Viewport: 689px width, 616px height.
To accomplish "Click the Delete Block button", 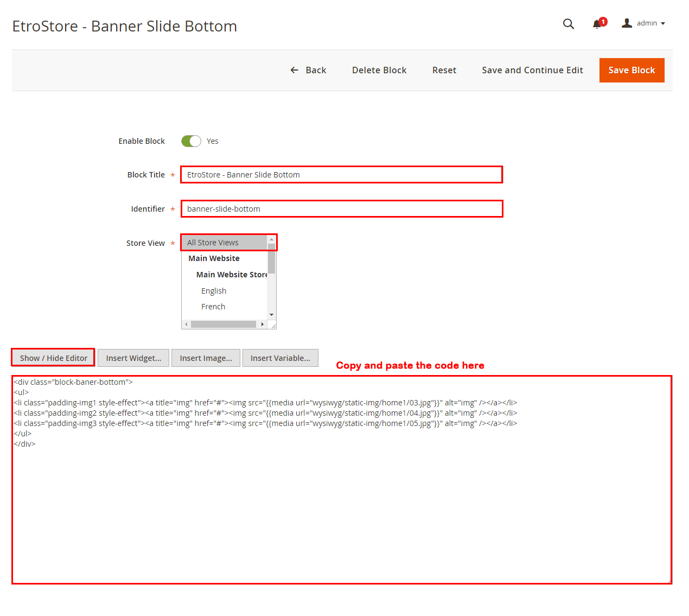I will coord(379,70).
